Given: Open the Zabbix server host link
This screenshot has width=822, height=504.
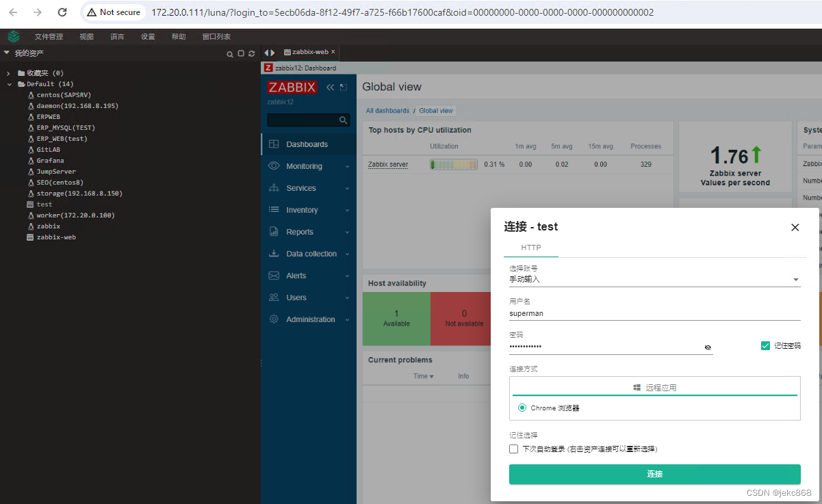Looking at the screenshot, I should tap(388, 165).
